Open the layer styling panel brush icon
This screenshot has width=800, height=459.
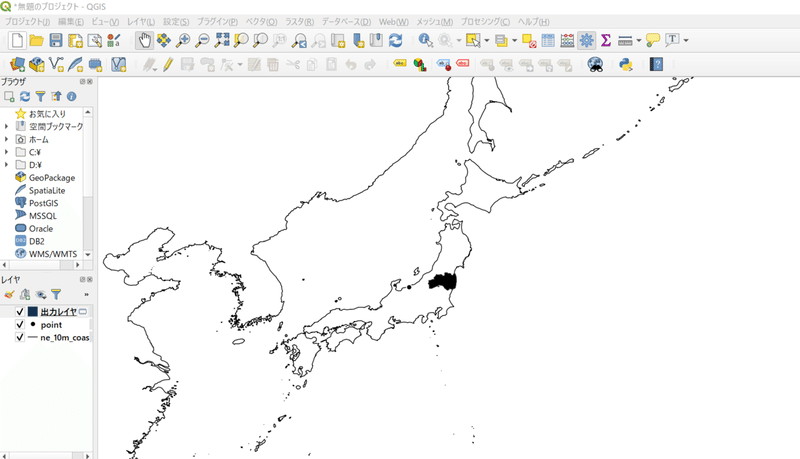click(9, 294)
